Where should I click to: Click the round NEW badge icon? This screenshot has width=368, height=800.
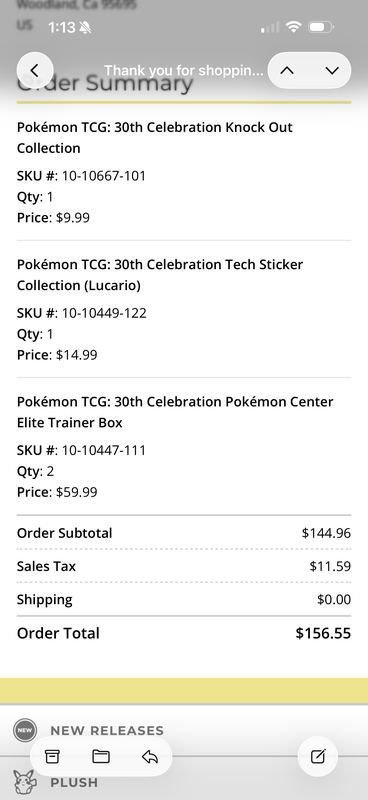25,730
